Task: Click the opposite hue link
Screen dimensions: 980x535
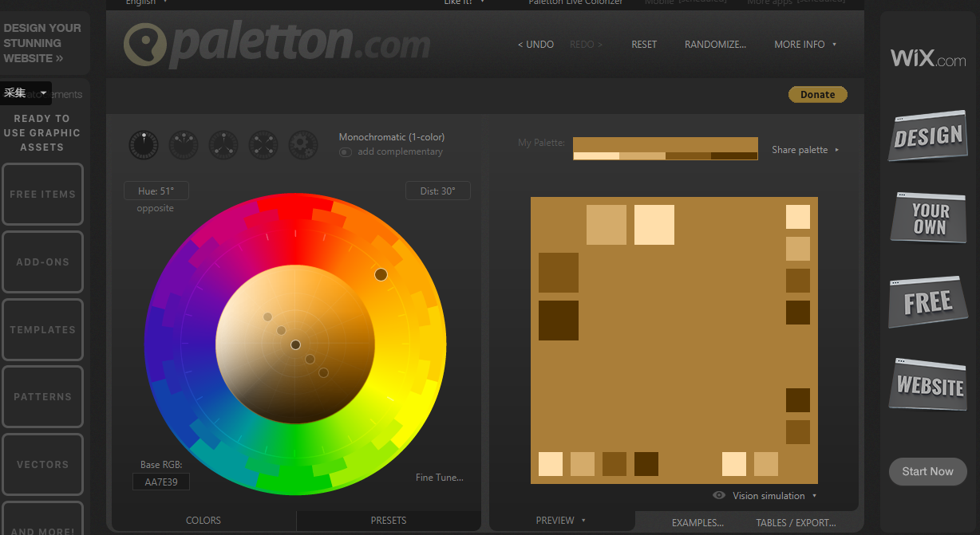Action: (155, 208)
